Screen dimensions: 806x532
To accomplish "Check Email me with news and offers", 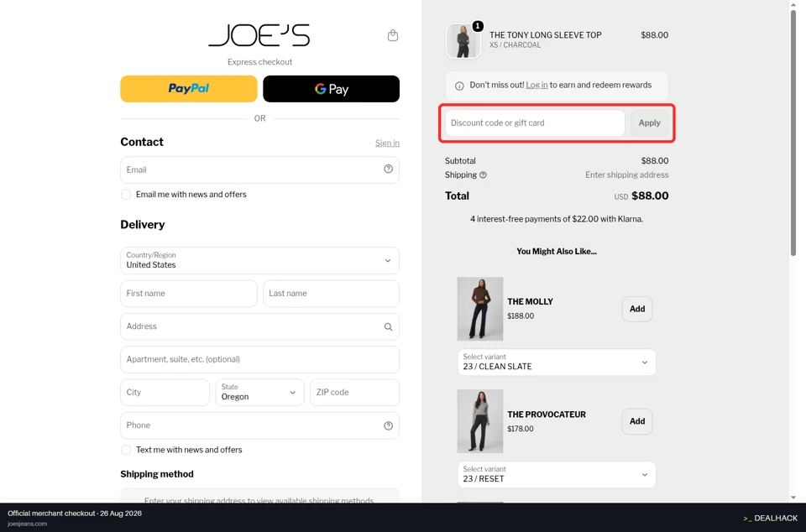I will pyautogui.click(x=125, y=195).
